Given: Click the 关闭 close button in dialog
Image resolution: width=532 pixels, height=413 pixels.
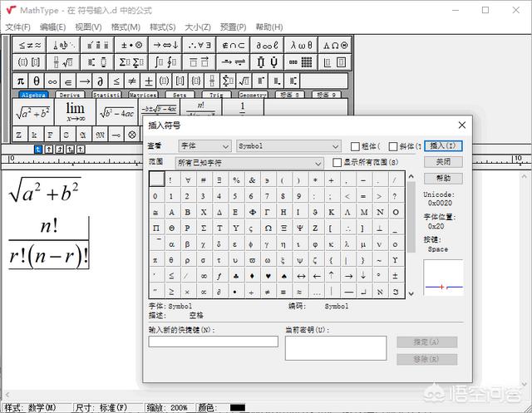Looking at the screenshot, I should coord(443,162).
